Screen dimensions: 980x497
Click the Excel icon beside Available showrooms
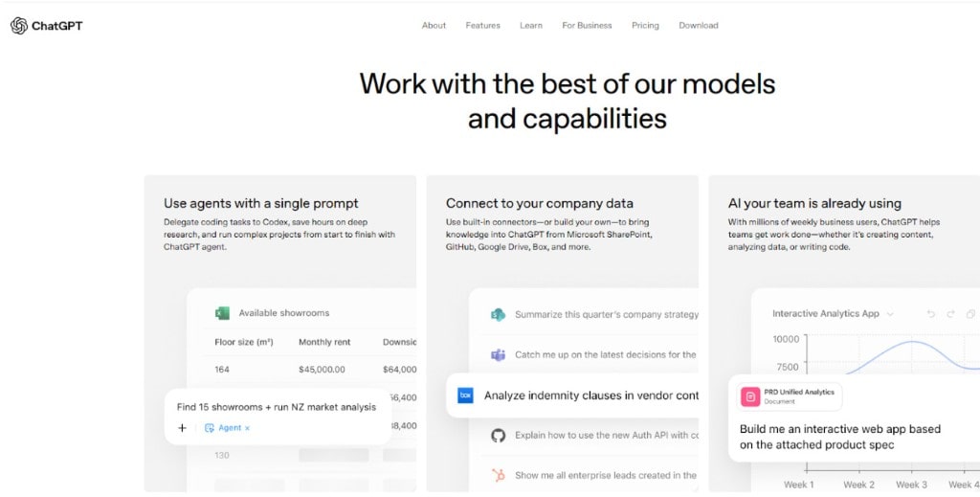[222, 313]
